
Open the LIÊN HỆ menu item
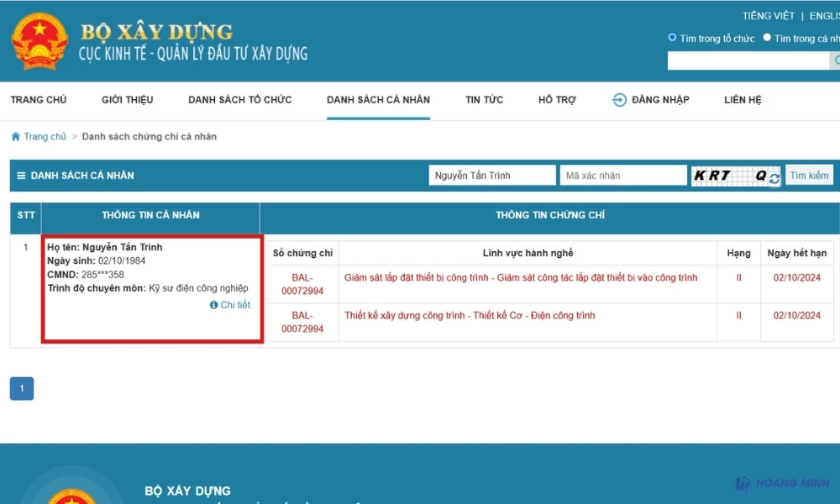pyautogui.click(x=743, y=100)
